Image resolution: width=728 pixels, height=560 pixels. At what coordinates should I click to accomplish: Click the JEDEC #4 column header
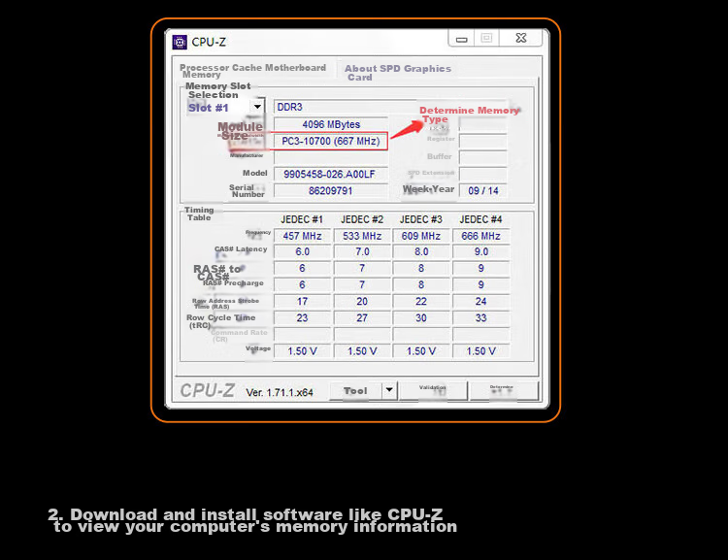point(480,219)
